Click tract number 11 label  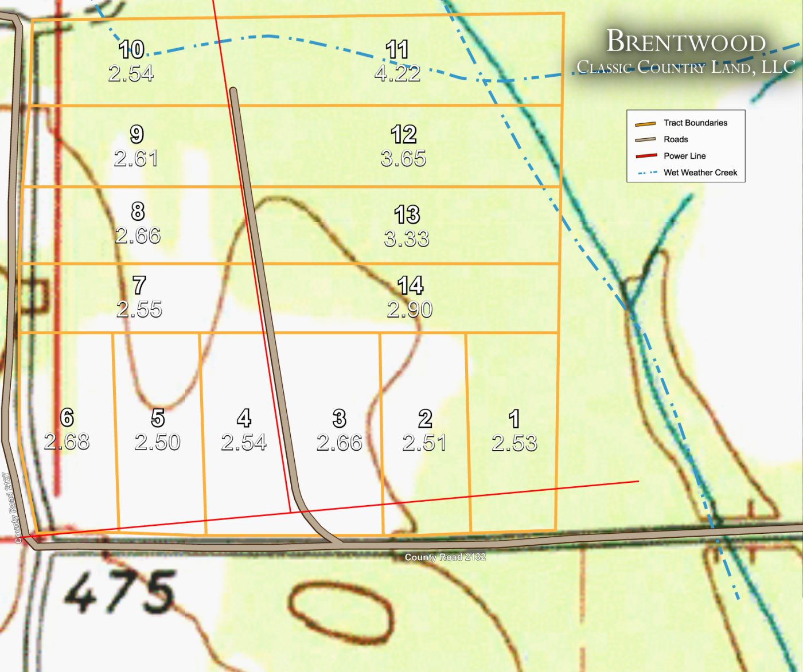(x=397, y=50)
